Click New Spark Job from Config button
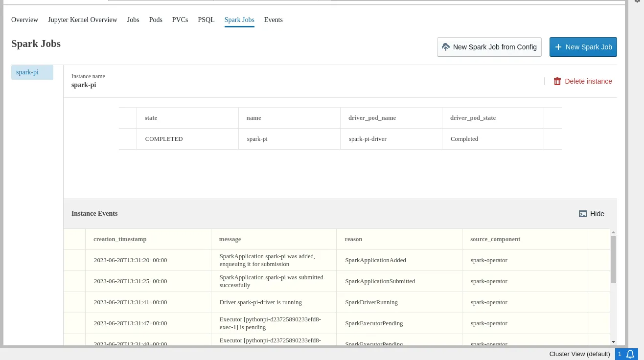 coord(489,47)
